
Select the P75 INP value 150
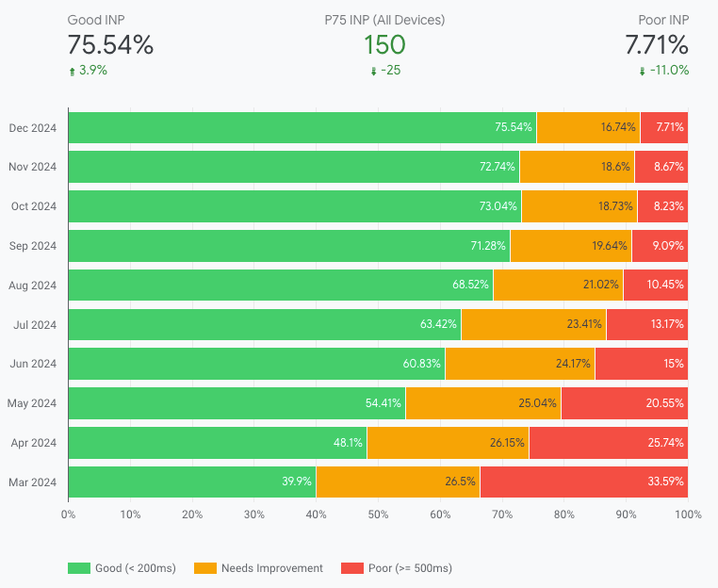pyautogui.click(x=384, y=44)
